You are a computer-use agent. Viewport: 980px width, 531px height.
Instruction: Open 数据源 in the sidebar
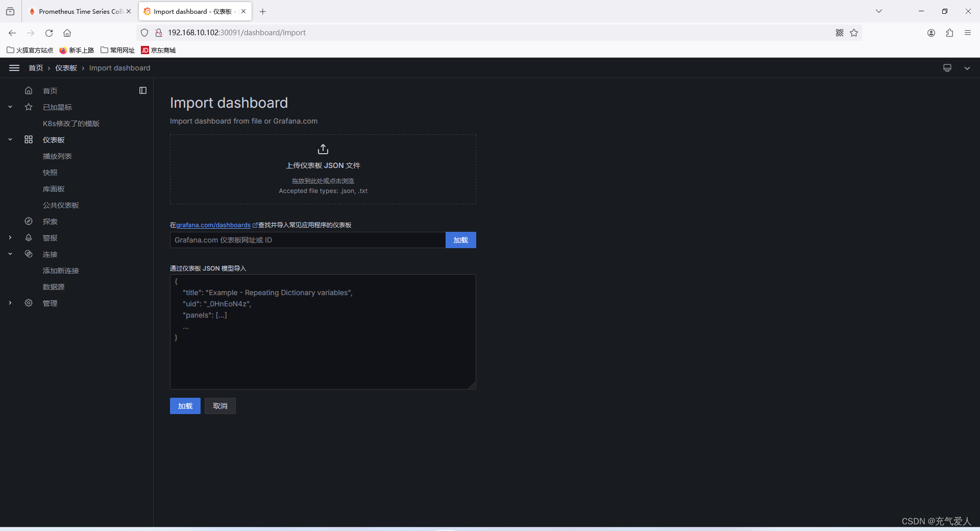[x=54, y=287]
